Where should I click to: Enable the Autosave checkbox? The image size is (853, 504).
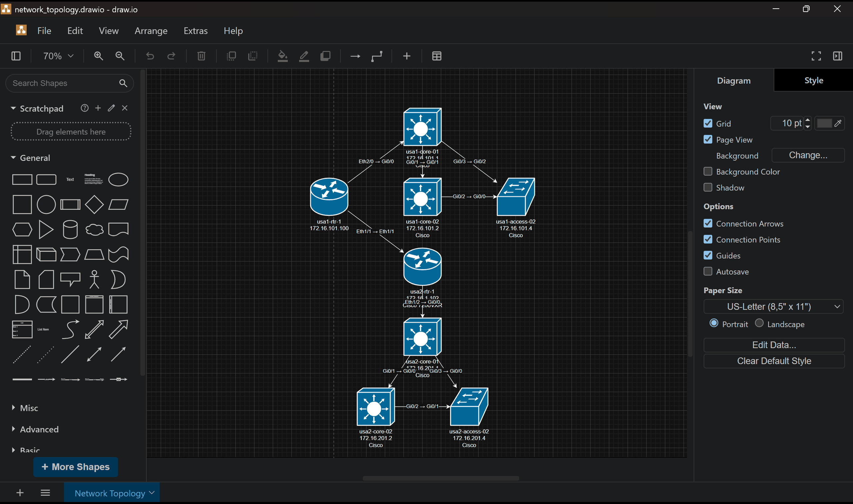click(x=708, y=271)
